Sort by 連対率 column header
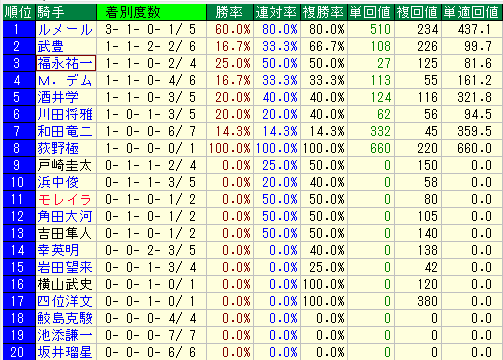 pos(277,12)
